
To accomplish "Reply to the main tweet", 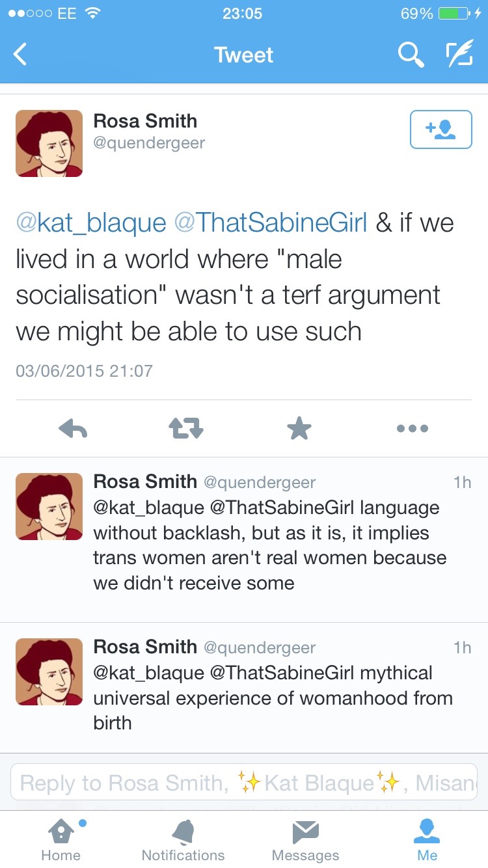I will tap(73, 428).
